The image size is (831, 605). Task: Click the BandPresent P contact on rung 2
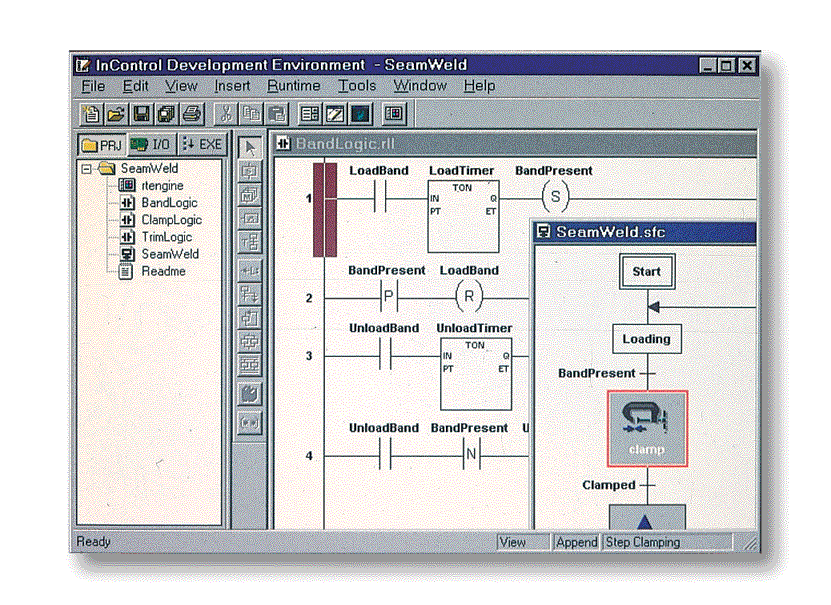(388, 297)
